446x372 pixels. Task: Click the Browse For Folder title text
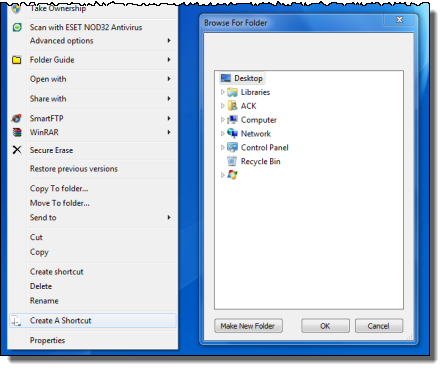click(236, 23)
